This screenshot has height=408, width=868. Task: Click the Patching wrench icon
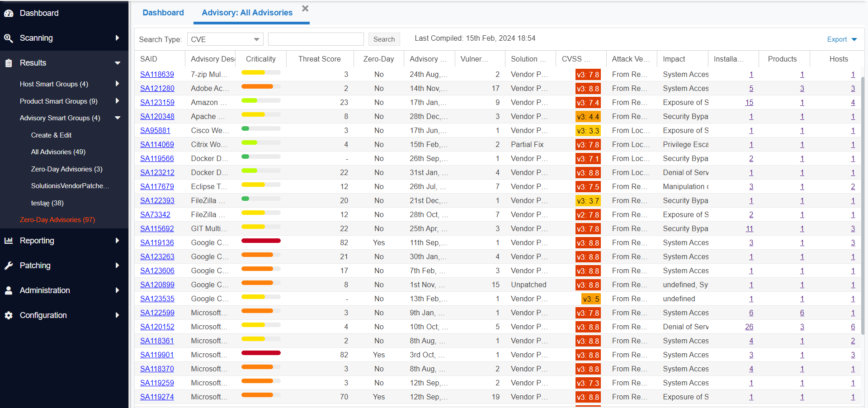pos(9,266)
